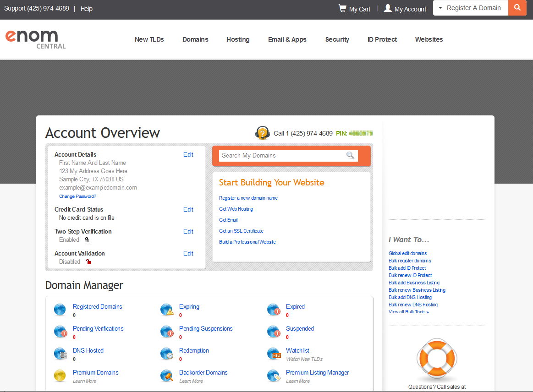
Task: Click the Search My Domains magnifier icon
Action: [350, 155]
